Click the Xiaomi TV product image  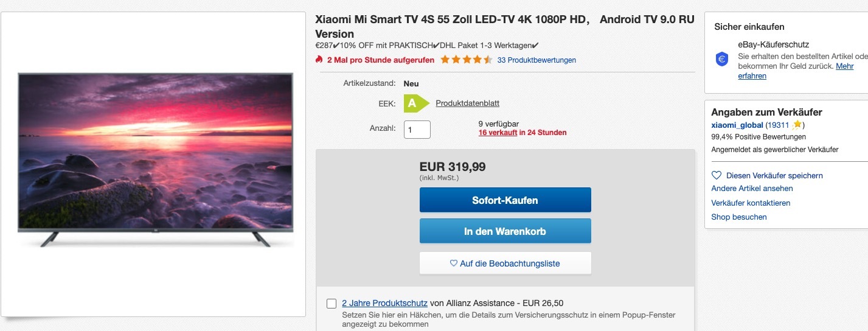pos(155,159)
